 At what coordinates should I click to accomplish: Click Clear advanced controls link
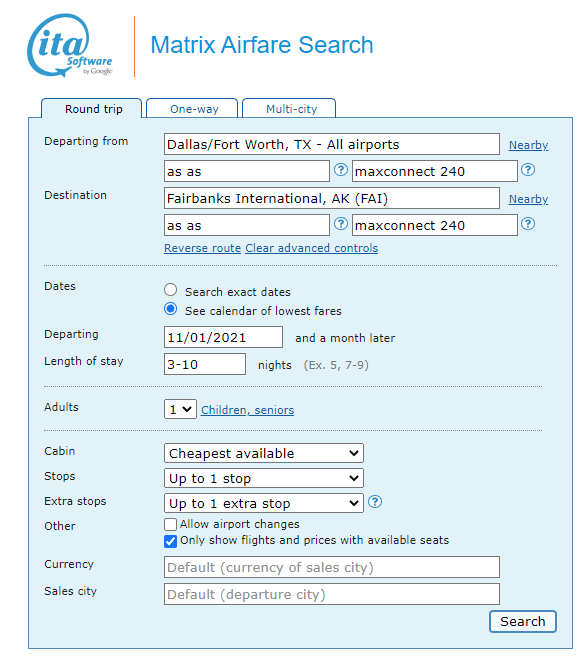(x=311, y=248)
